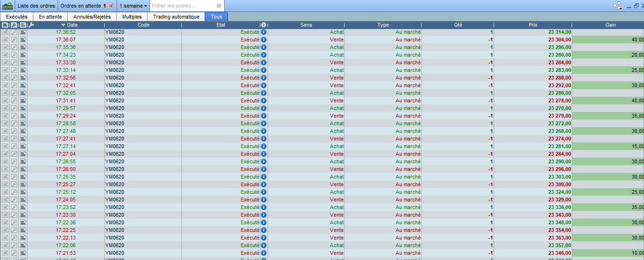
Task: Click the Qté column header
Action: pos(458,25)
